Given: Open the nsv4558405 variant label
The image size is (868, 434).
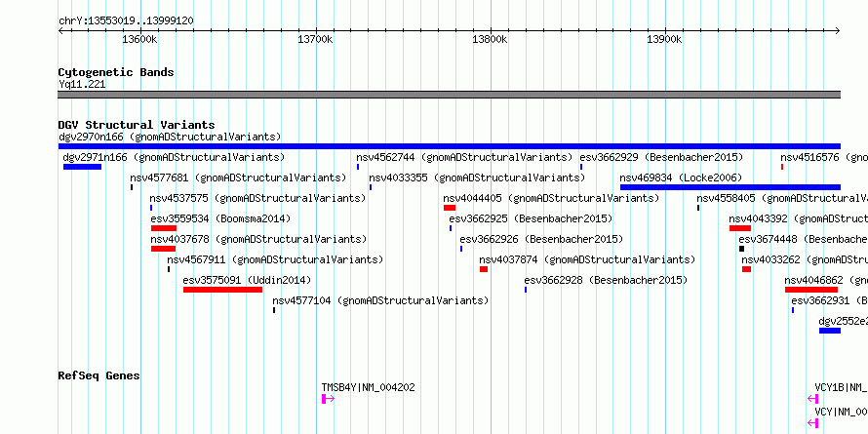Looking at the screenshot, I should (782, 198).
